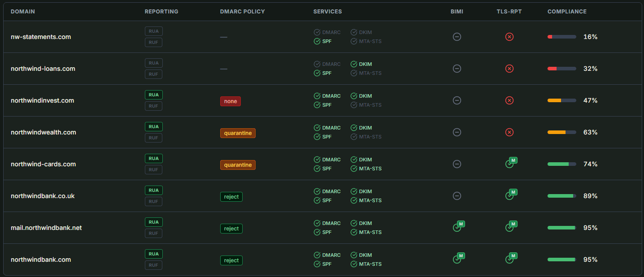The width and height of the screenshot is (644, 277).
Task: Click greyed DMARC icon for nw-statements.com
Action: [x=317, y=32]
